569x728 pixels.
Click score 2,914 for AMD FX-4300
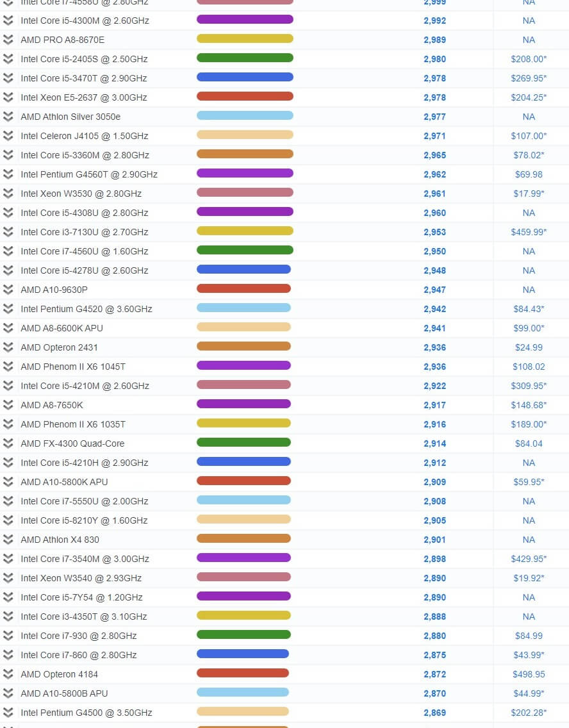(x=434, y=444)
